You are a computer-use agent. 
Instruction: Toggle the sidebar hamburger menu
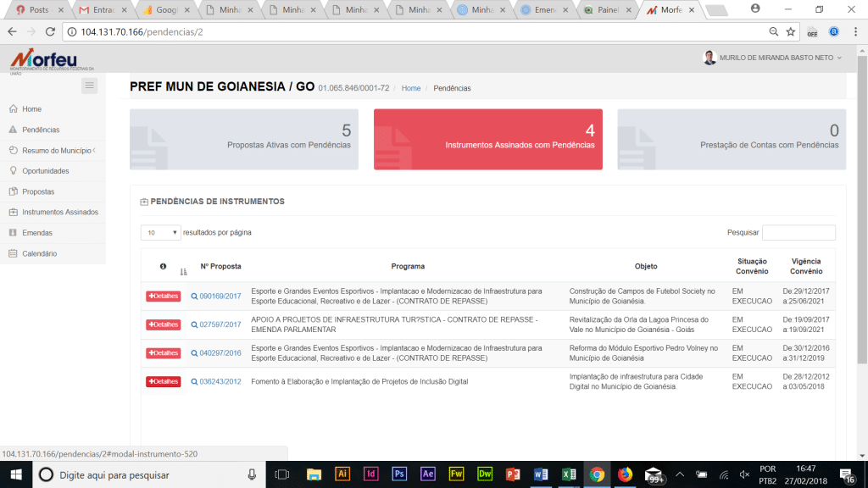(90, 86)
